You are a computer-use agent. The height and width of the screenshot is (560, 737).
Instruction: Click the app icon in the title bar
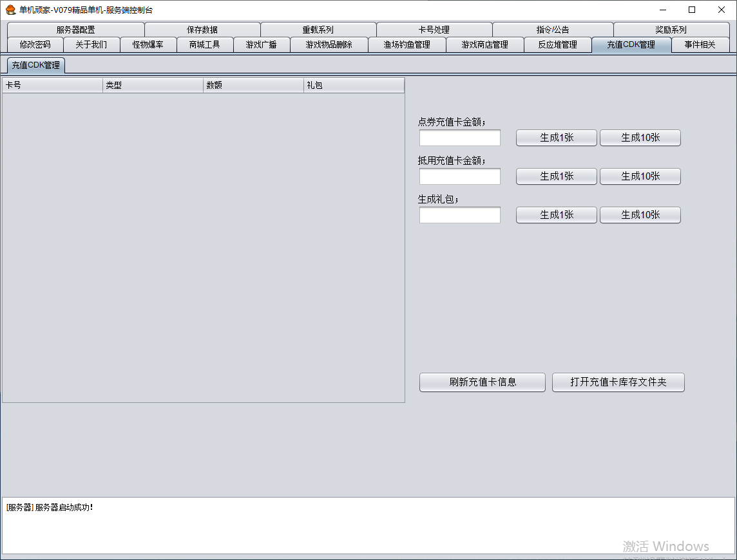click(x=10, y=10)
